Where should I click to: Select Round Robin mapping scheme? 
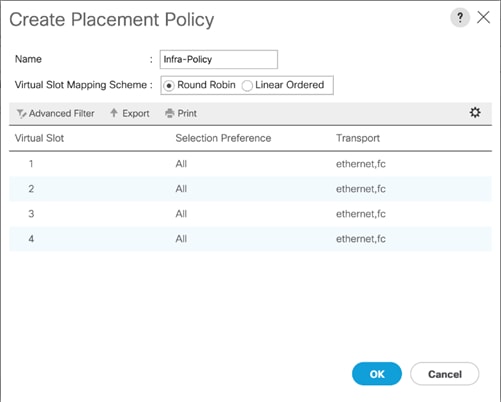169,86
